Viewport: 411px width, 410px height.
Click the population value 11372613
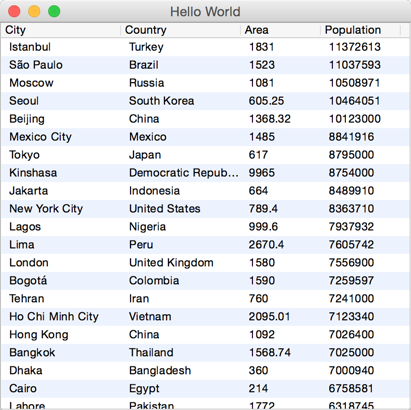[355, 47]
